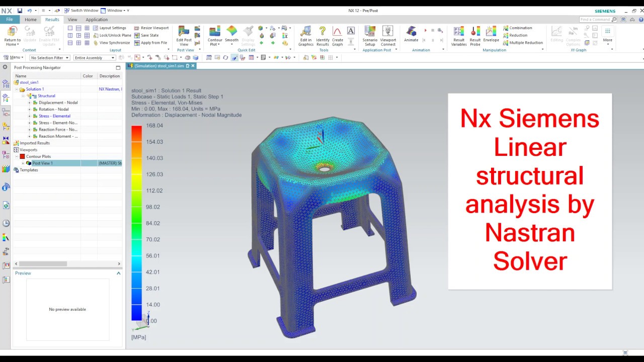Toggle Lock/Unlock Plane

tap(112, 35)
